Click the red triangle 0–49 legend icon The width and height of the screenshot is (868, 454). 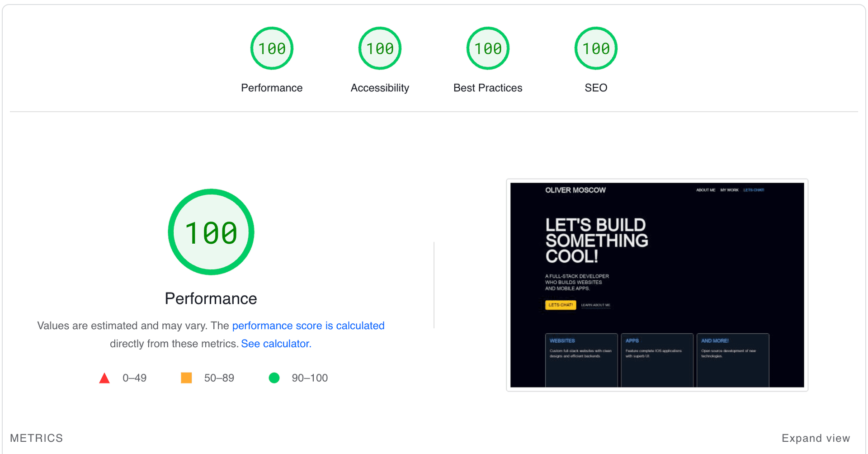pyautogui.click(x=104, y=378)
